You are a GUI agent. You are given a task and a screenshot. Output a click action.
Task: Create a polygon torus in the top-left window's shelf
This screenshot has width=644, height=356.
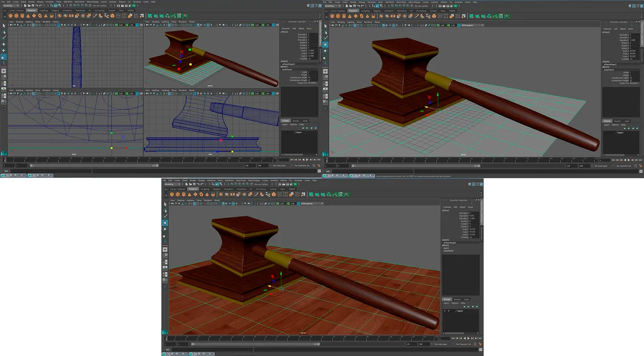[40, 16]
